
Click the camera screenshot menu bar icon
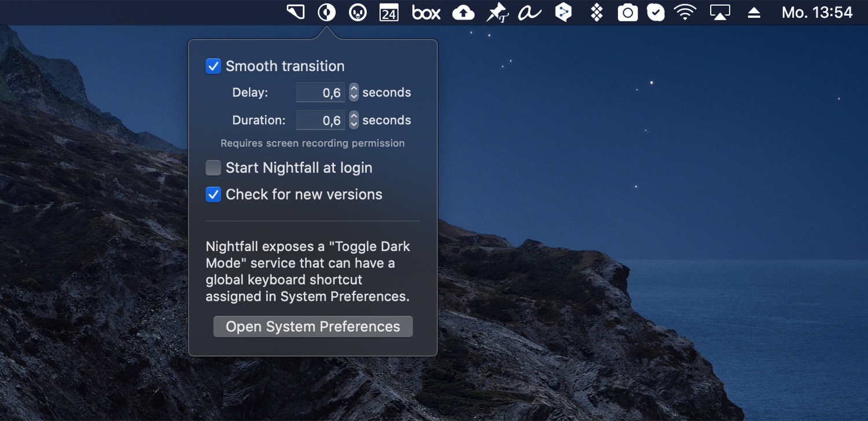click(x=627, y=13)
